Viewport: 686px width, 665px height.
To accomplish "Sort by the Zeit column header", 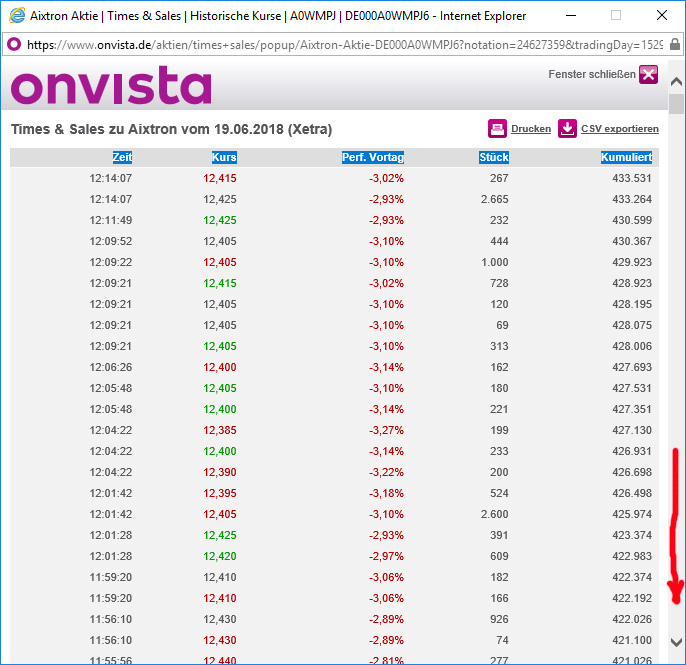I will [x=122, y=157].
